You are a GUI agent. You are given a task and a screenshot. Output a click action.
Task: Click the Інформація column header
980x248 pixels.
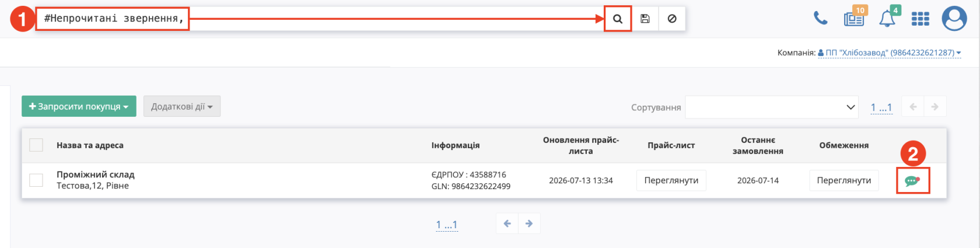tap(456, 145)
